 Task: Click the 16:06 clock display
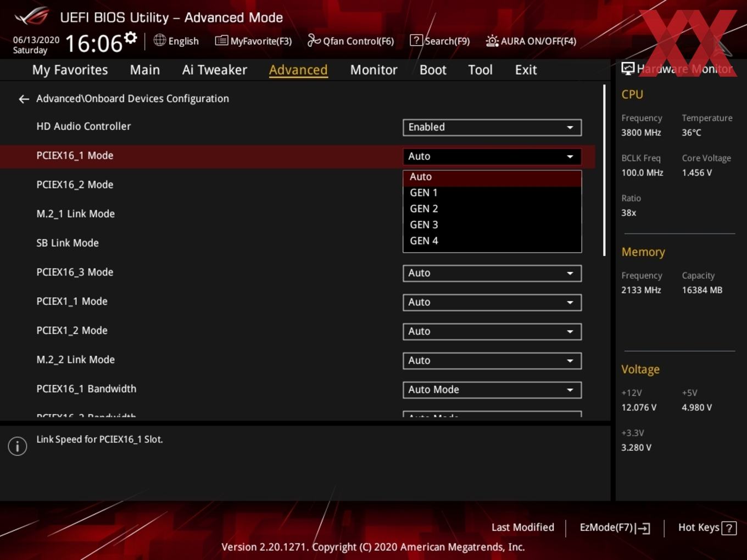click(x=94, y=43)
